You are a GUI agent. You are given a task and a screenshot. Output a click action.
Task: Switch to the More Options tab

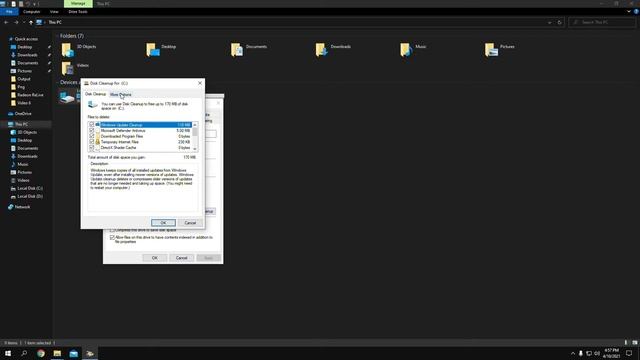coord(120,94)
